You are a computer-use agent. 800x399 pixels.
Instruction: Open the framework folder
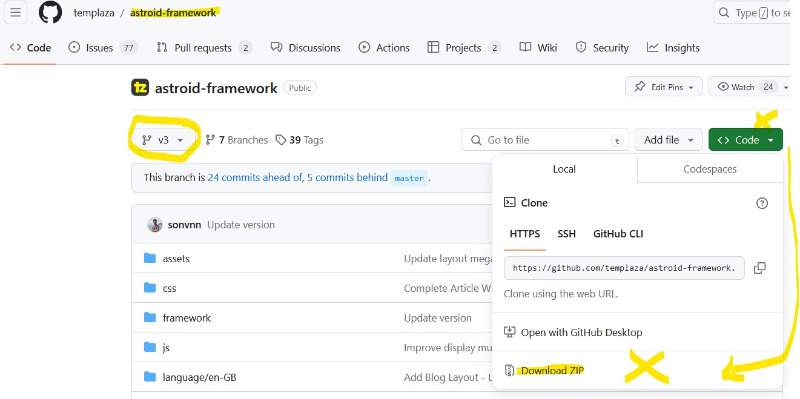coord(187,318)
